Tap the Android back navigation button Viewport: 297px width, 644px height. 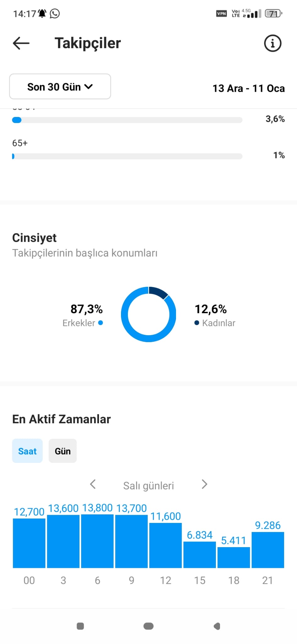coord(217,626)
